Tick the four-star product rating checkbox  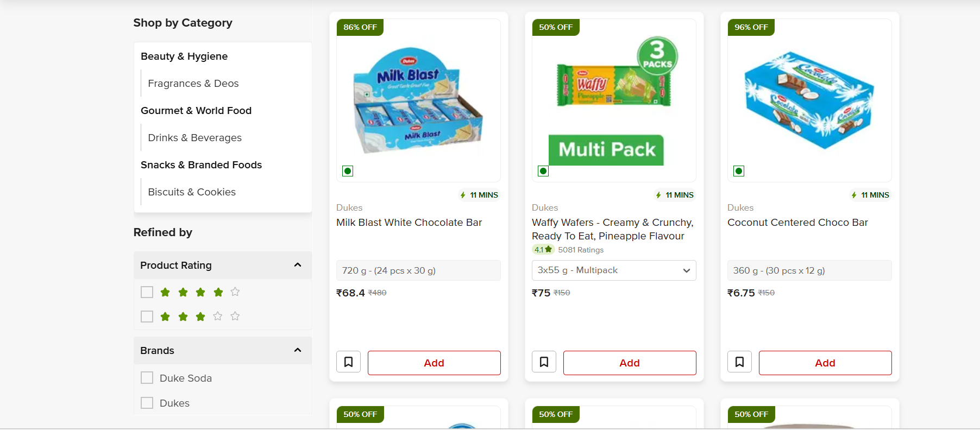147,292
